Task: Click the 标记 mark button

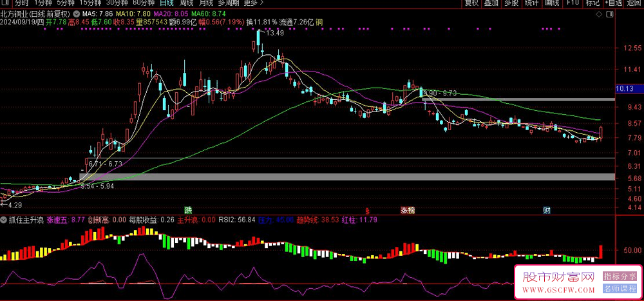Action: (592, 3)
